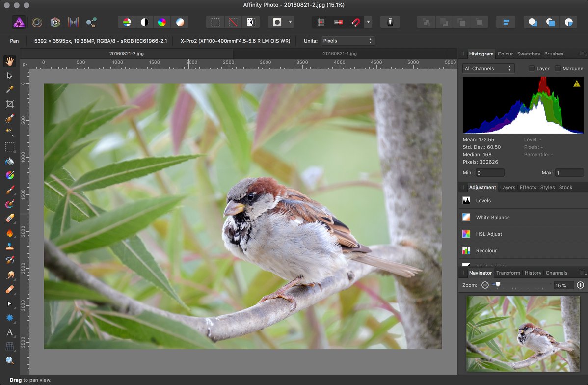Open the Histogram panel options menu
The height and width of the screenshot is (385, 588).
tap(583, 54)
